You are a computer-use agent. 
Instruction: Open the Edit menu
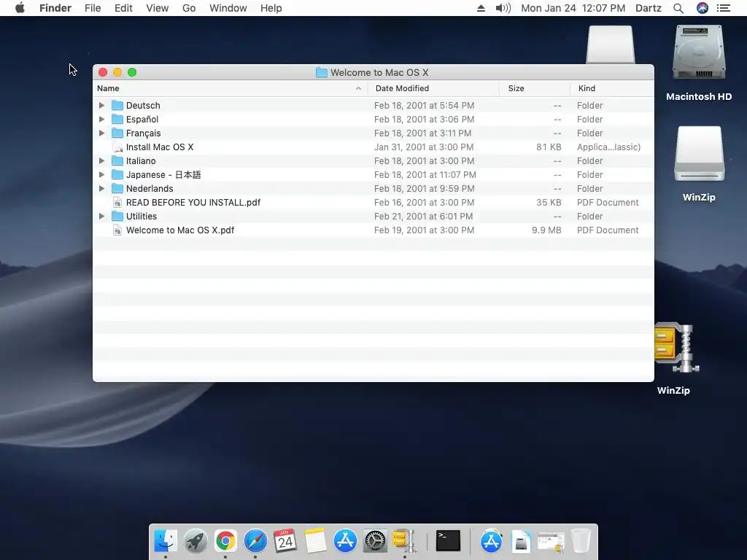(x=123, y=8)
